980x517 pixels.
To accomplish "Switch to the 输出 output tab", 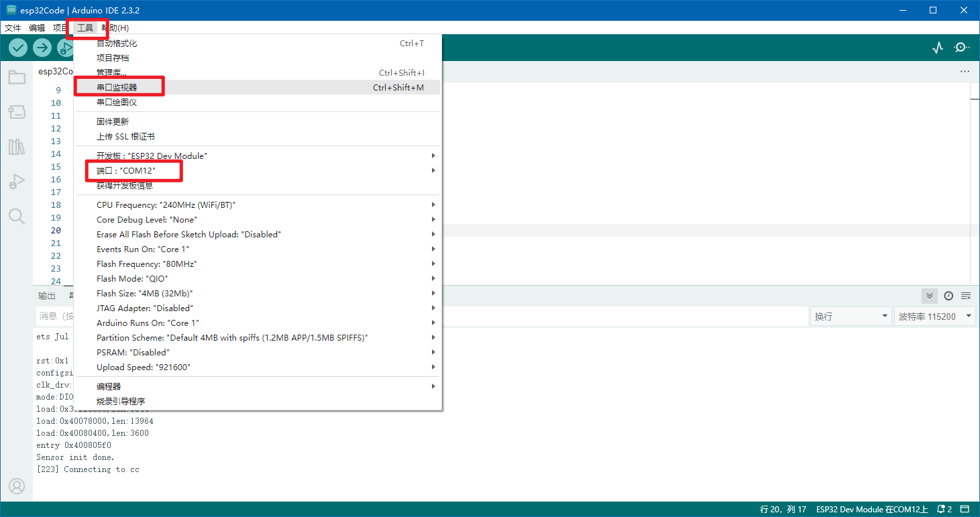I will click(47, 296).
